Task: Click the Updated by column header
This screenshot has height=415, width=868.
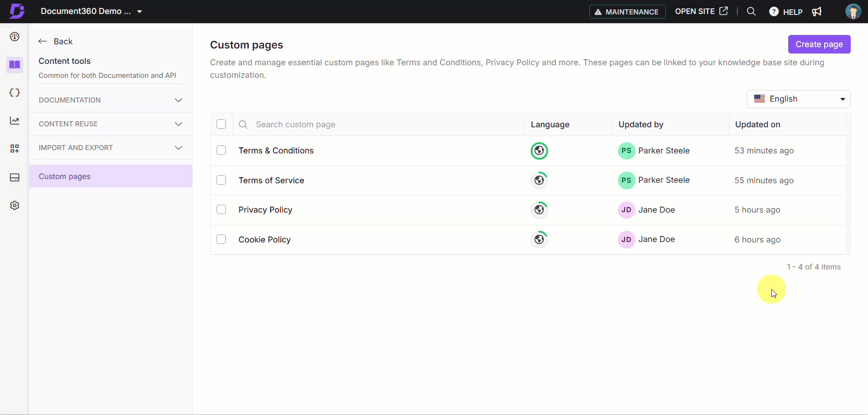Action: (641, 124)
